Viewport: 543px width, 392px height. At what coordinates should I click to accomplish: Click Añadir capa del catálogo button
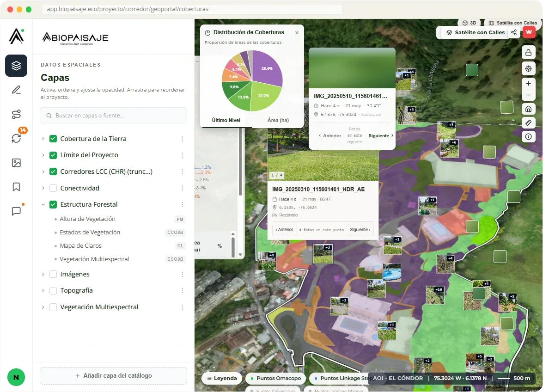pos(114,376)
